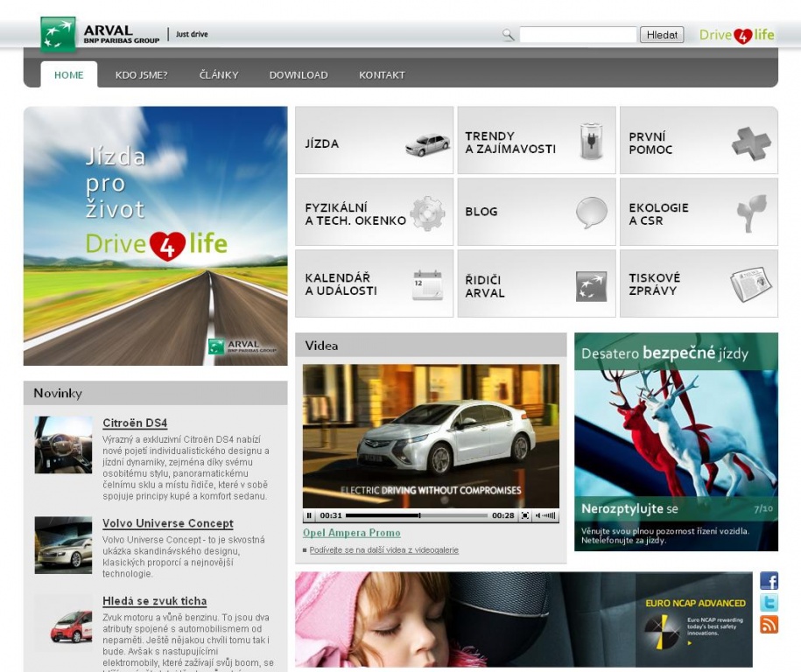Open Řidiči Arval logo icon
The height and width of the screenshot is (672, 801).
click(x=591, y=286)
